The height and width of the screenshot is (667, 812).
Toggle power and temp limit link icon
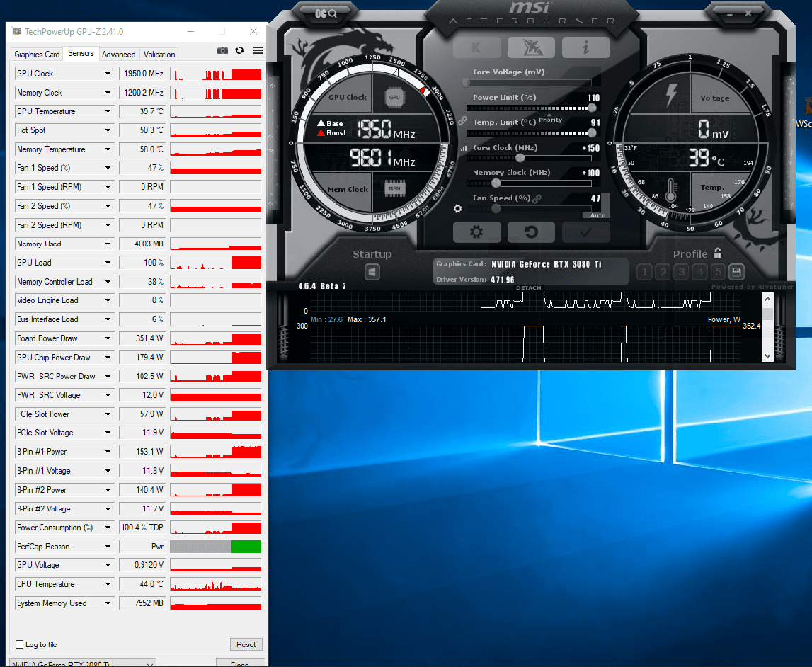[462, 120]
